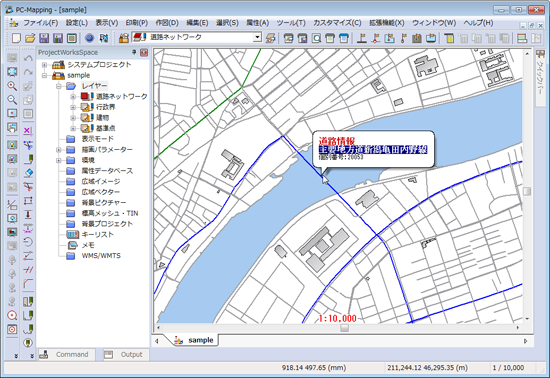Click the toolbox icon beside the layer combo
Screen dimensions: 550x378
(x=123, y=38)
